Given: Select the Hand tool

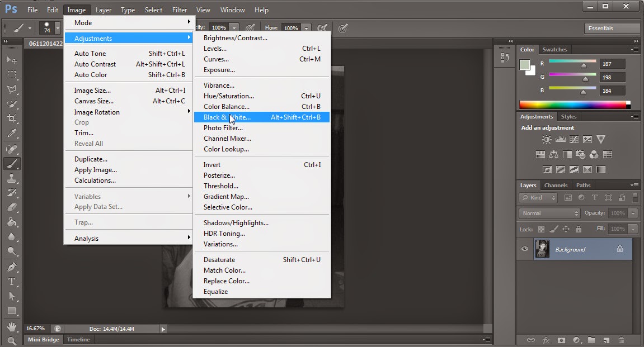Looking at the screenshot, I should pos(12,326).
